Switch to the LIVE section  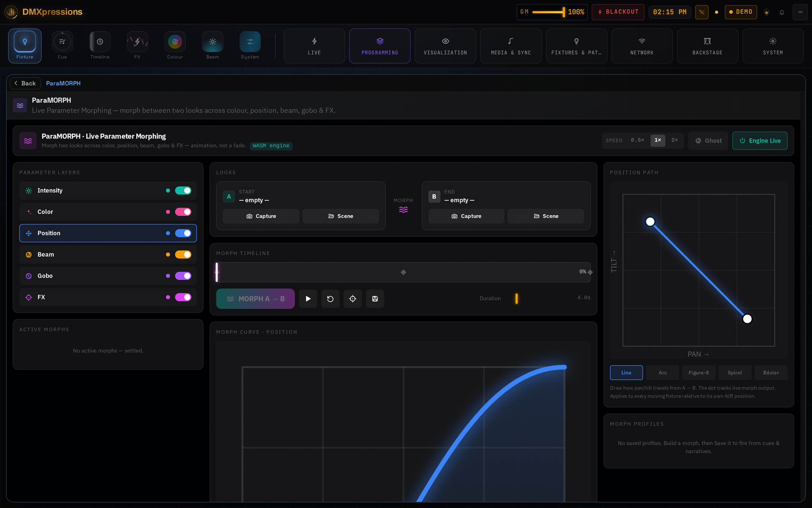pyautogui.click(x=314, y=46)
